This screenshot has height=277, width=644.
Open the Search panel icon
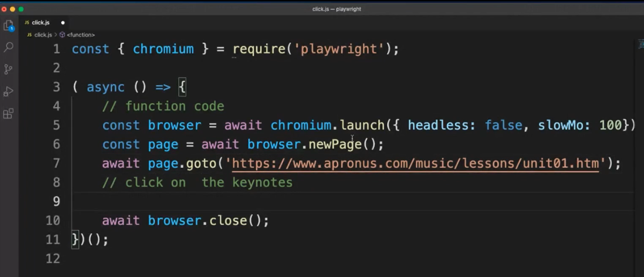pyautogui.click(x=8, y=47)
